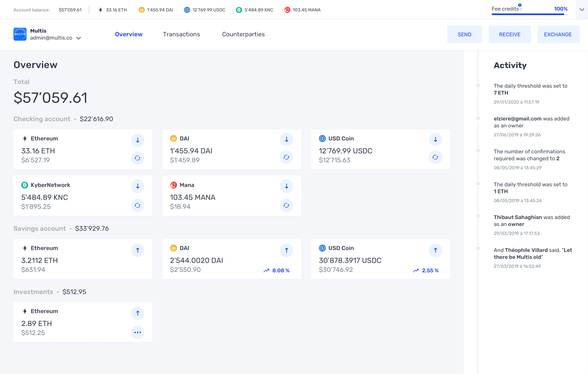Click exchange icon on checking DAI card
The image size is (588, 374).
[x=286, y=157]
